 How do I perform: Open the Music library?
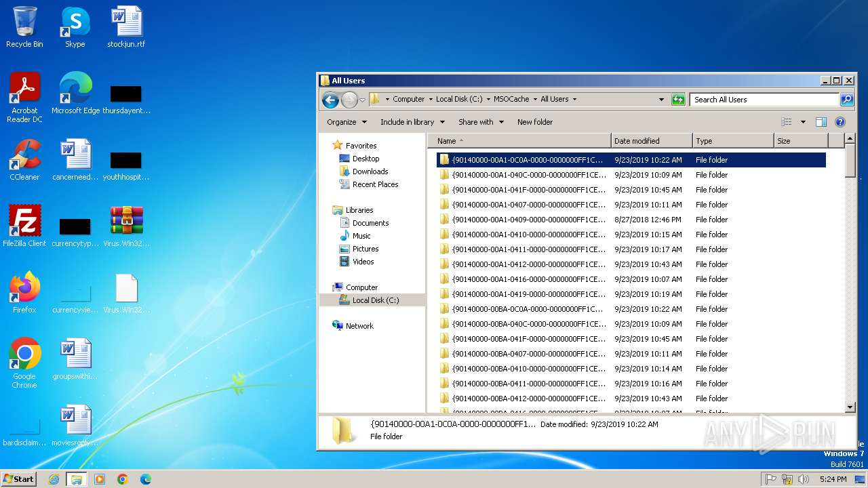(x=361, y=236)
